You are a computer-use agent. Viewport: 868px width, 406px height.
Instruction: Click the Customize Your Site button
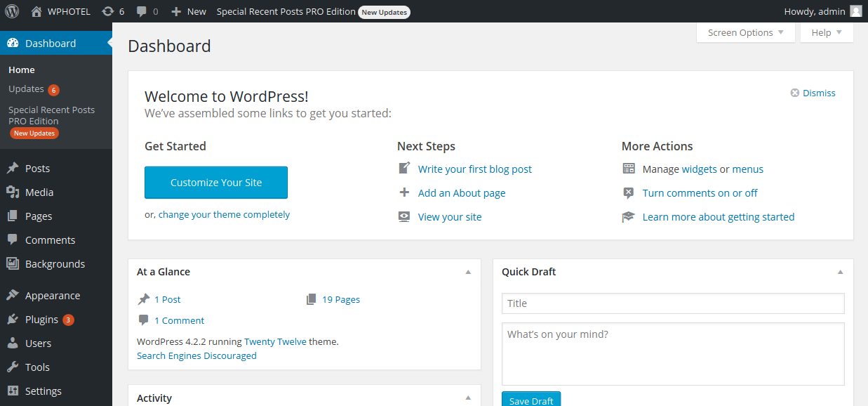216,183
